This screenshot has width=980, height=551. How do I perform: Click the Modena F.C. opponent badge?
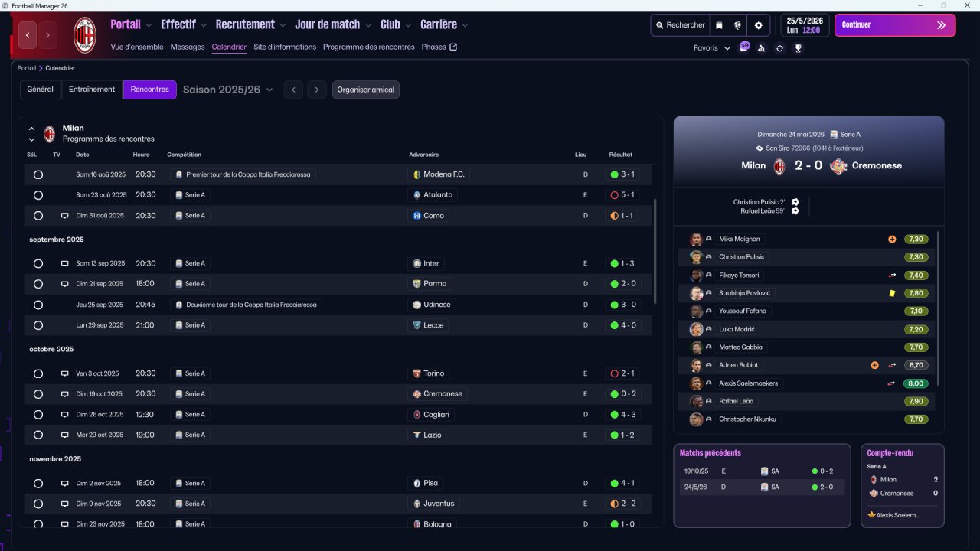point(417,174)
